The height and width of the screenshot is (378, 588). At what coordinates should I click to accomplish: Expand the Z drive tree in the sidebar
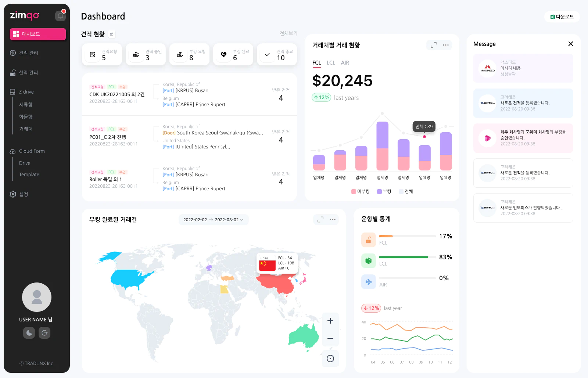coord(26,91)
